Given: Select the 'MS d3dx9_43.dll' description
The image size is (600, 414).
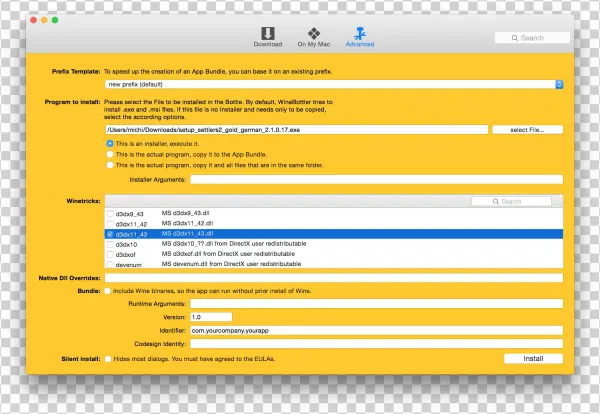Looking at the screenshot, I should click(x=185, y=213).
